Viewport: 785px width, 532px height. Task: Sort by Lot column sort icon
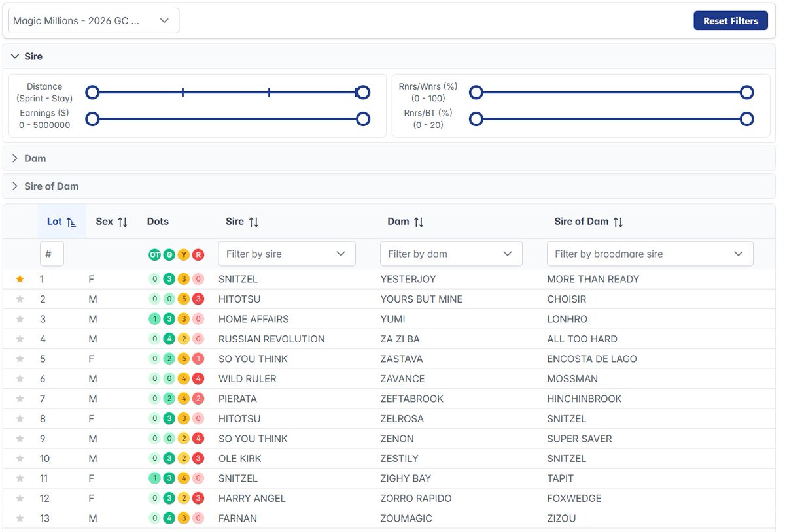point(71,222)
